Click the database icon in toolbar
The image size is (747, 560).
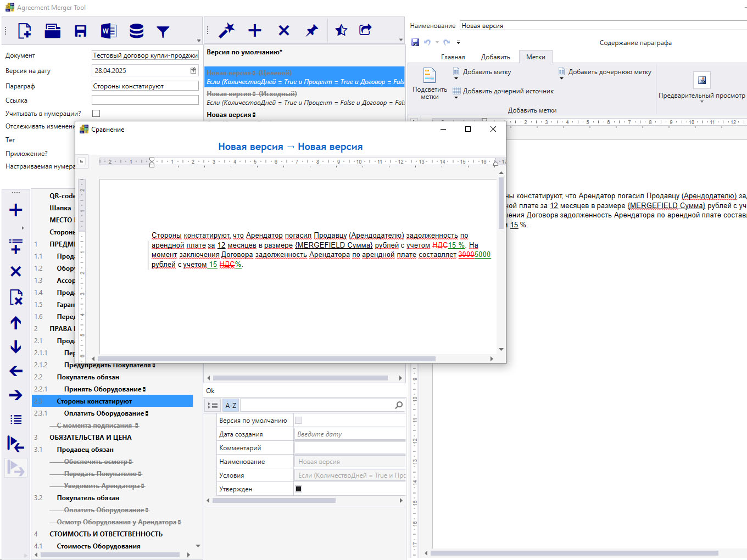(x=136, y=31)
